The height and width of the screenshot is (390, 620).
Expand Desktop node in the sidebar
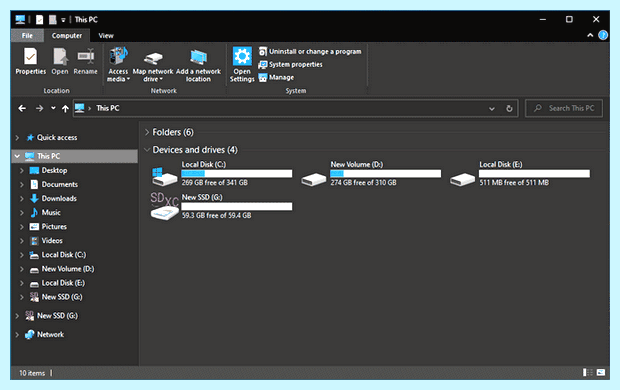point(22,170)
